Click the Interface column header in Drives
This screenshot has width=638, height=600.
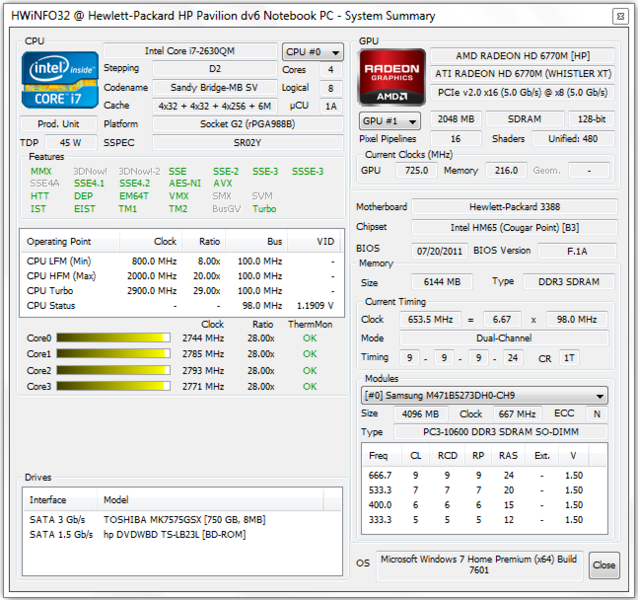[x=60, y=500]
